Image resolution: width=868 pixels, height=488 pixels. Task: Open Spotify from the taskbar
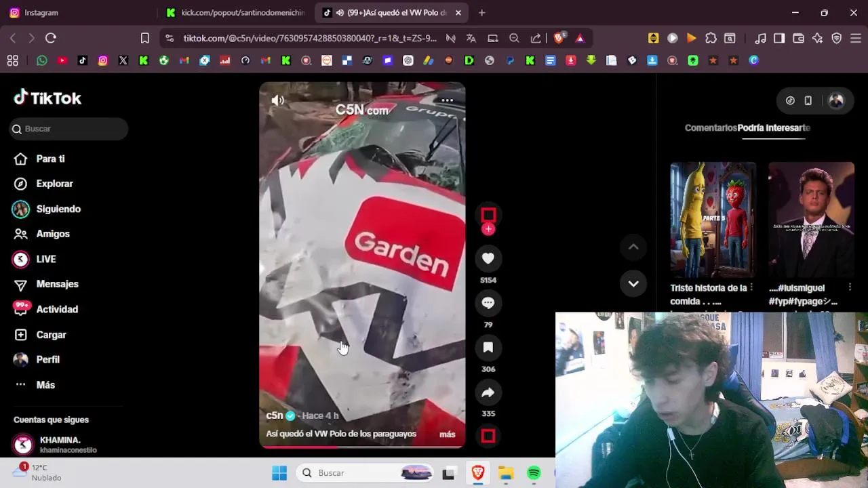click(x=534, y=473)
